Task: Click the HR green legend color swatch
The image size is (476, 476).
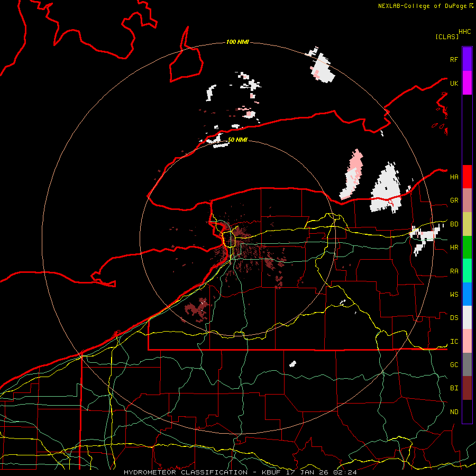Action: tap(467, 248)
